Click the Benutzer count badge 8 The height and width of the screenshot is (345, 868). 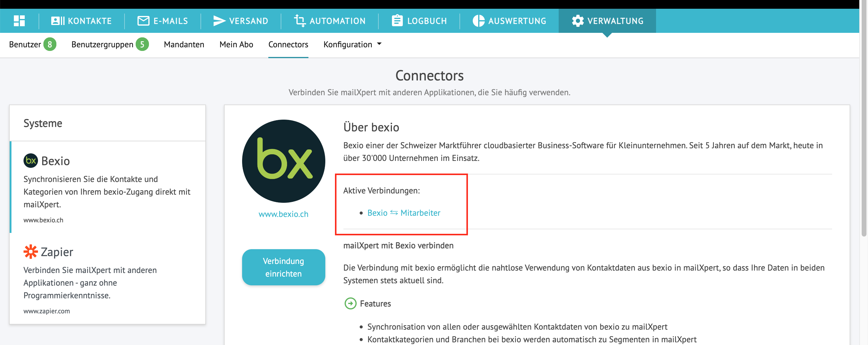(50, 45)
